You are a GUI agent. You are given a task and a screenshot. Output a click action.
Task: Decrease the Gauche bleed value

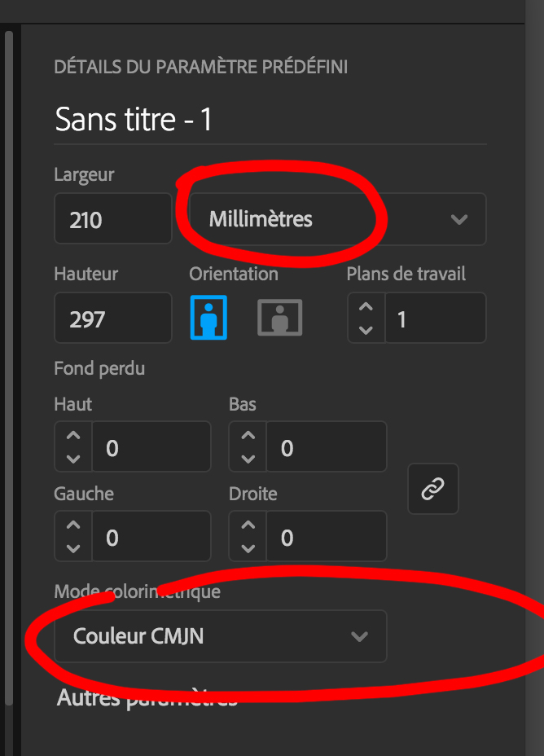[73, 547]
